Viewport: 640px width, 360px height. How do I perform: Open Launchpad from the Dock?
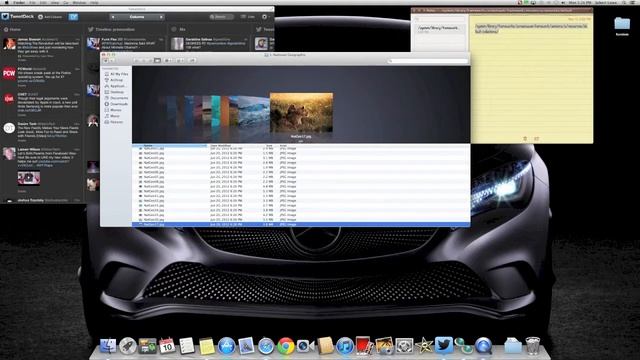click(128, 346)
